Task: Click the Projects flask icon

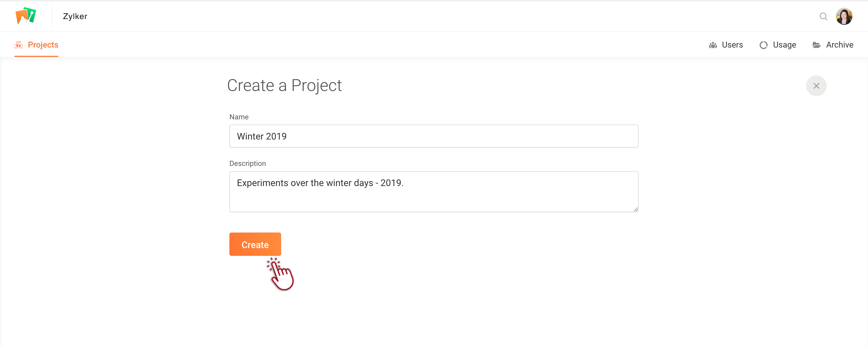Action: [19, 45]
